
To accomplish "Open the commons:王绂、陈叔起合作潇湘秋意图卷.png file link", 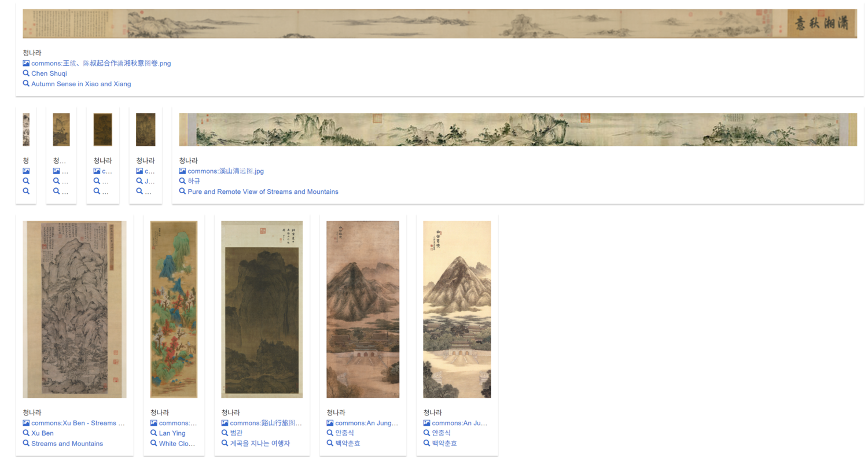I will pos(101,63).
